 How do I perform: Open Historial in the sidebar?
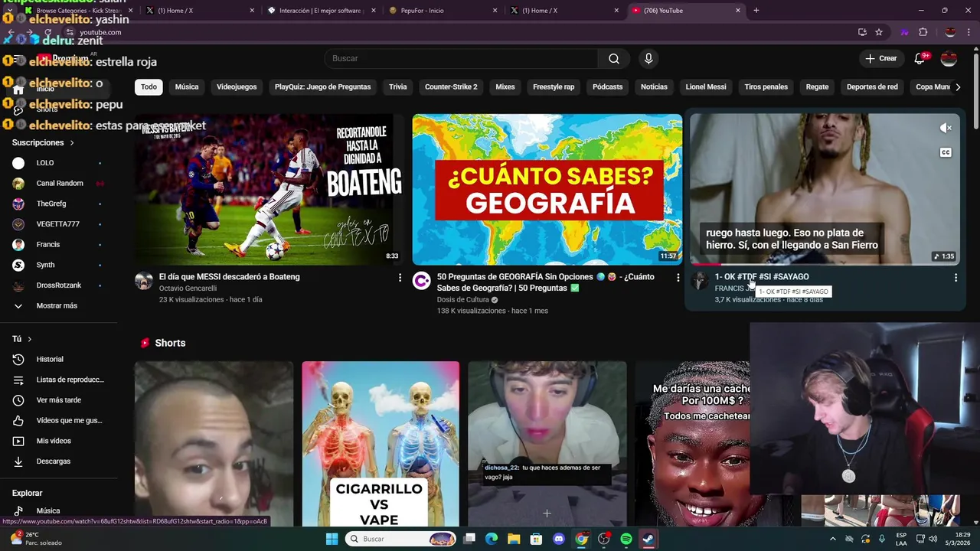pyautogui.click(x=59, y=359)
